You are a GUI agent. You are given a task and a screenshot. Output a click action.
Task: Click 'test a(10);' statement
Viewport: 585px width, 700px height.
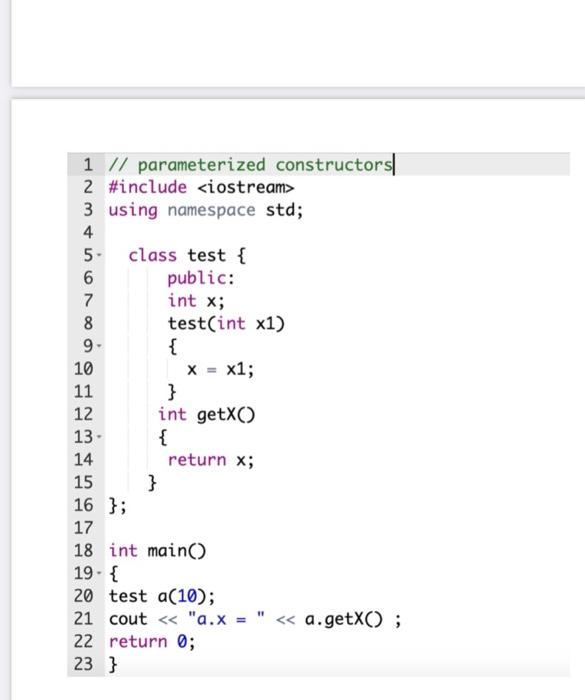(x=162, y=596)
